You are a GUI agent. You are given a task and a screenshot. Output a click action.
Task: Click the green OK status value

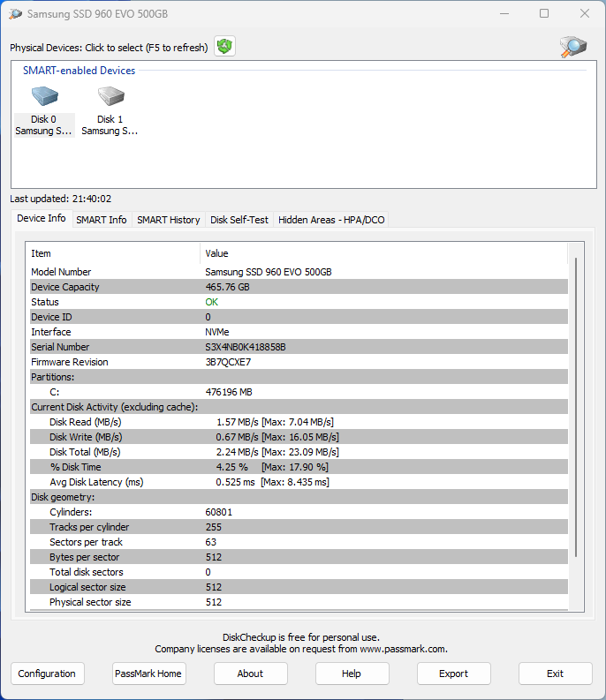click(211, 302)
